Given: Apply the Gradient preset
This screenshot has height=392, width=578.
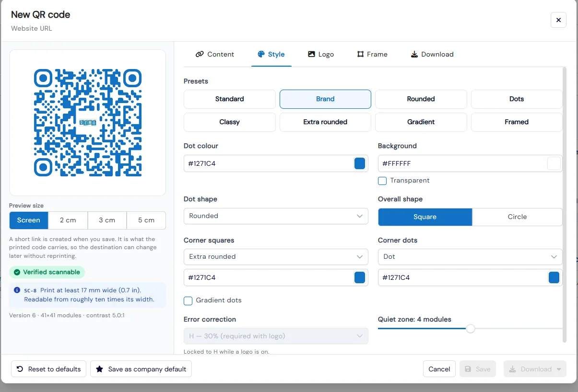Looking at the screenshot, I should click(x=421, y=122).
